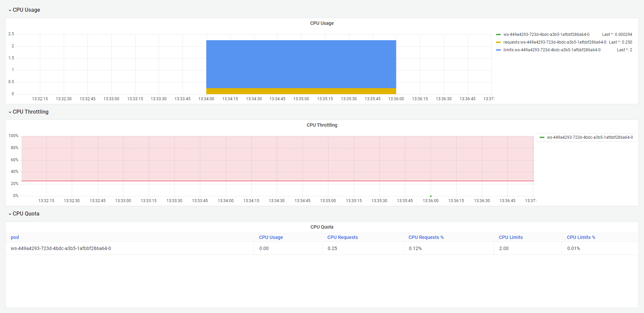The image size is (644, 313).
Task: Open the CPU Quota panel title menu
Action: (322, 227)
